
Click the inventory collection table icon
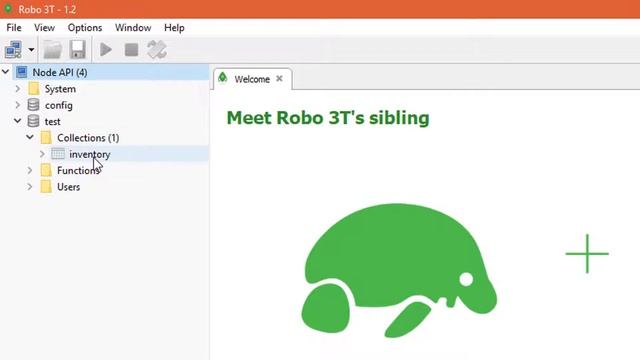tap(58, 154)
